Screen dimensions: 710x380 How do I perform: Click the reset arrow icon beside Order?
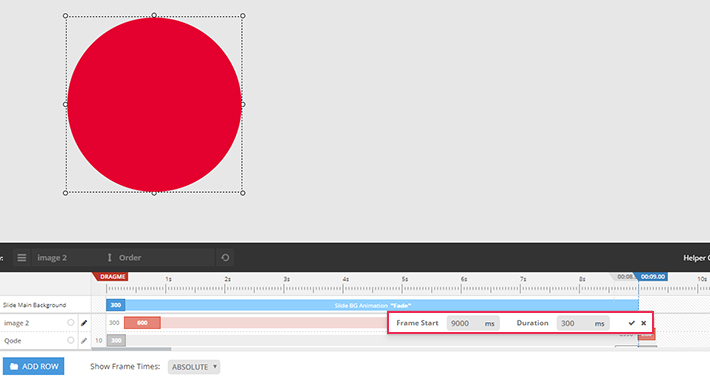225,258
